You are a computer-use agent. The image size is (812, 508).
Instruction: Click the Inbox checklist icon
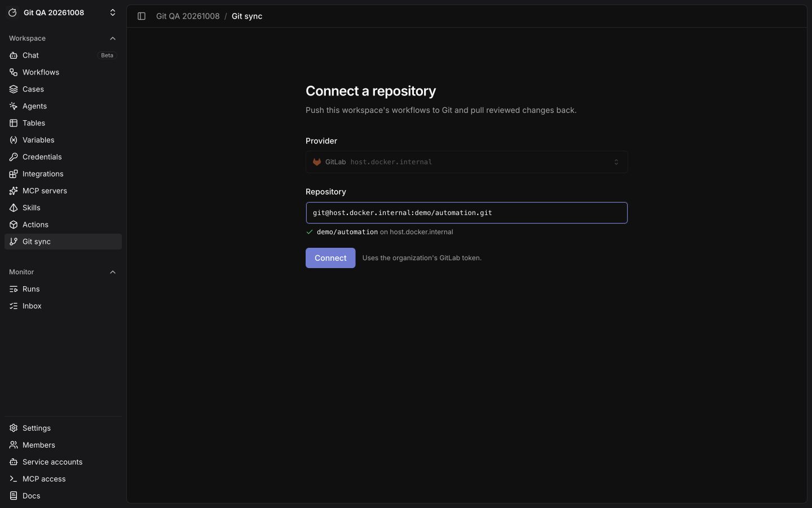[x=14, y=306]
